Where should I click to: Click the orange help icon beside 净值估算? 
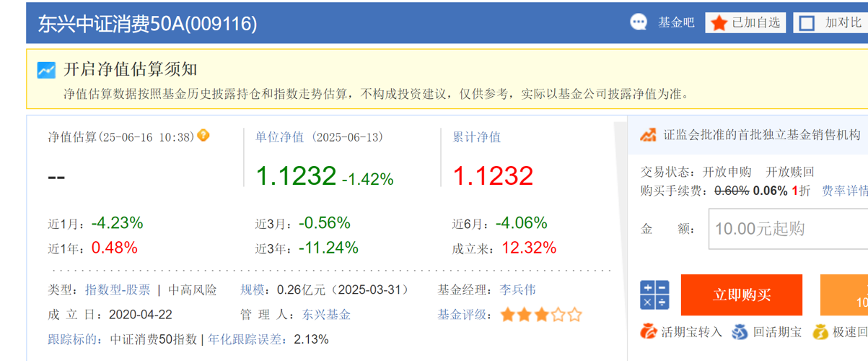(x=203, y=135)
